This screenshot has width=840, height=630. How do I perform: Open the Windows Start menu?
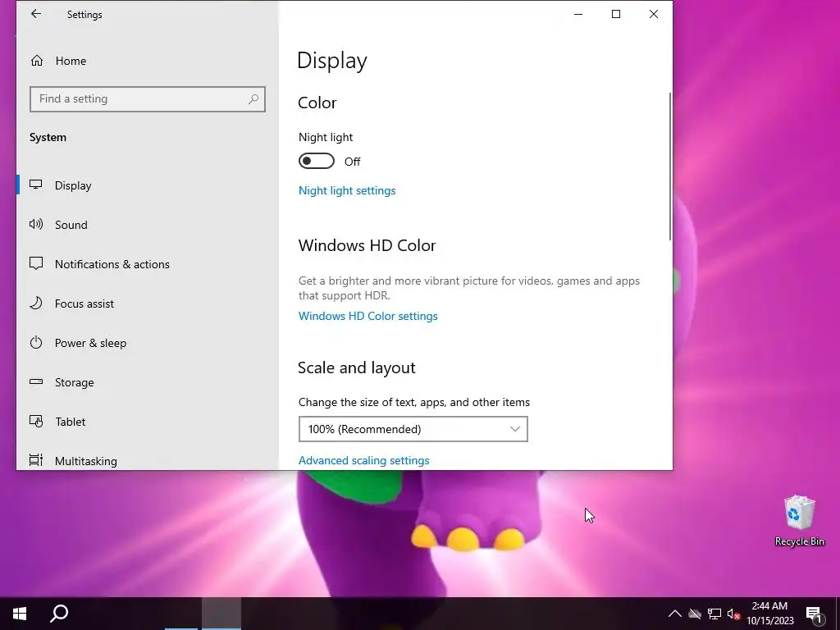click(x=20, y=614)
